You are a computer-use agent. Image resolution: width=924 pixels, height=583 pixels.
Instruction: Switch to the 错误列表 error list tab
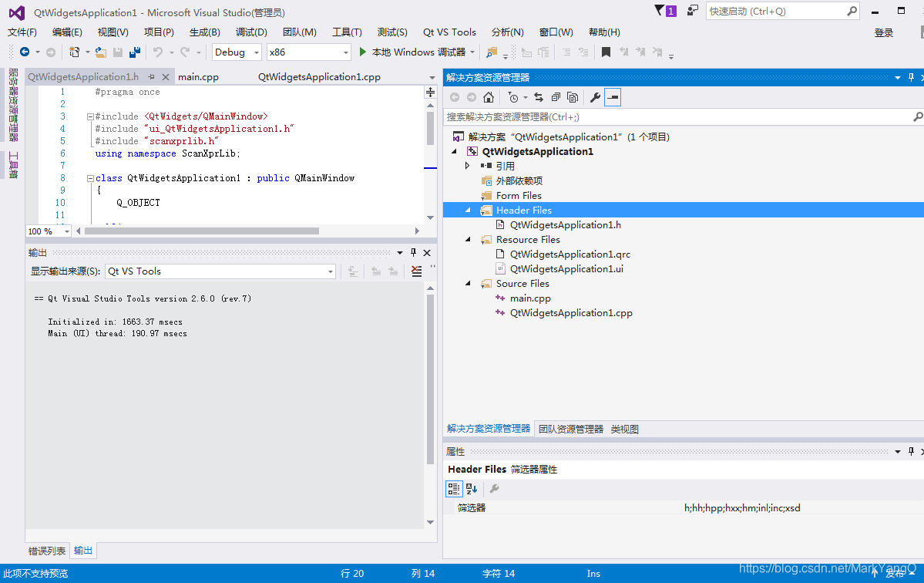(x=47, y=551)
